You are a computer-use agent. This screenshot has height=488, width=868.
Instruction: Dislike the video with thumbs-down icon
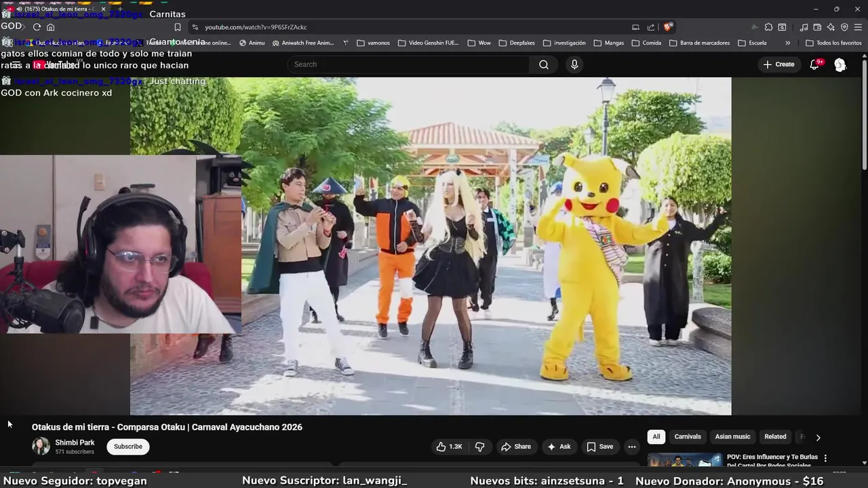[x=480, y=447]
